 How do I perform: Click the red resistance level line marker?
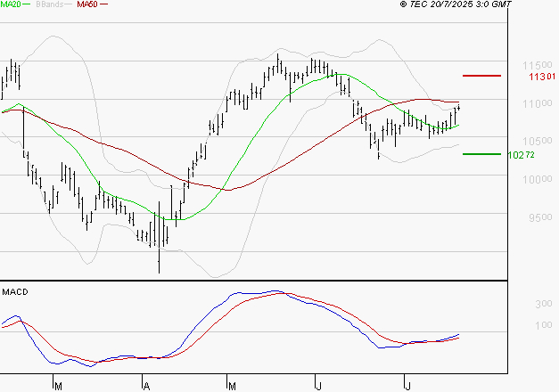click(x=481, y=76)
